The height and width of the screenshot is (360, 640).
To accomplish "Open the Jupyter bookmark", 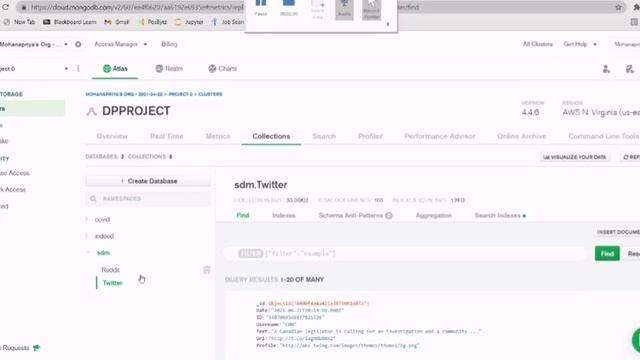I will pyautogui.click(x=189, y=22).
